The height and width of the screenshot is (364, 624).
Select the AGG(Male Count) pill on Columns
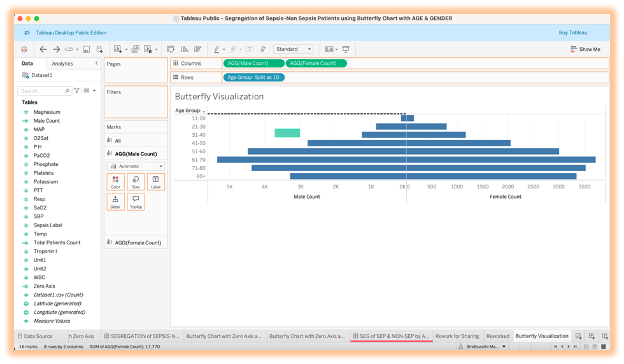(x=253, y=63)
